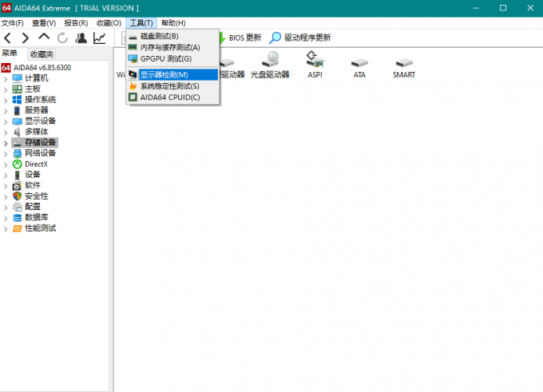Image resolution: width=543 pixels, height=392 pixels.
Task: Switch to the 收藏夹 tab
Action: 42,53
